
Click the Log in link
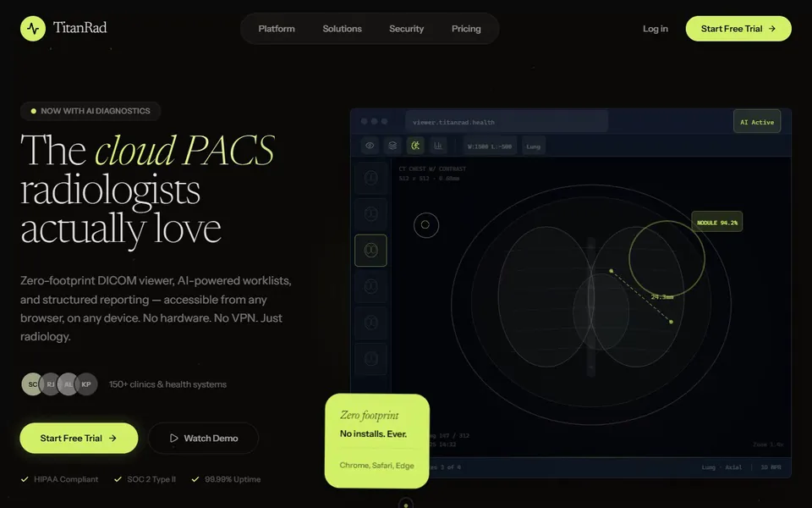coord(655,29)
